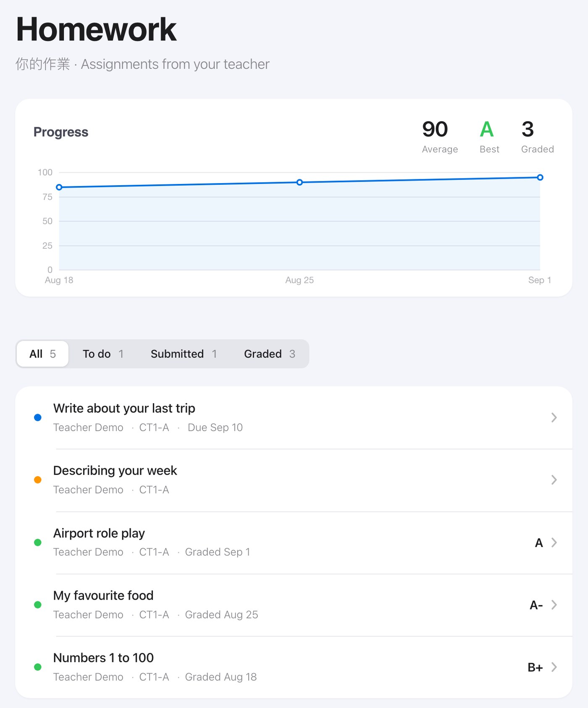Viewport: 588px width, 708px height.
Task: Open My favourite food assignment
Action: 294,605
